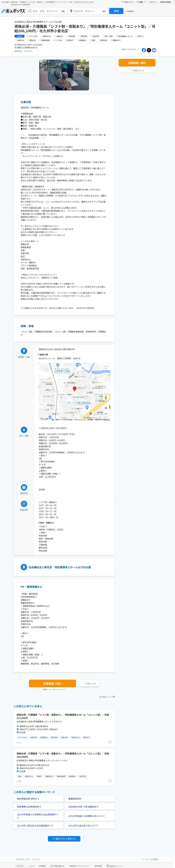The width and height of the screenshot is (175, 868).
Task: Click the 勤務地・交通 pin icon
Action: (x=24, y=351)
